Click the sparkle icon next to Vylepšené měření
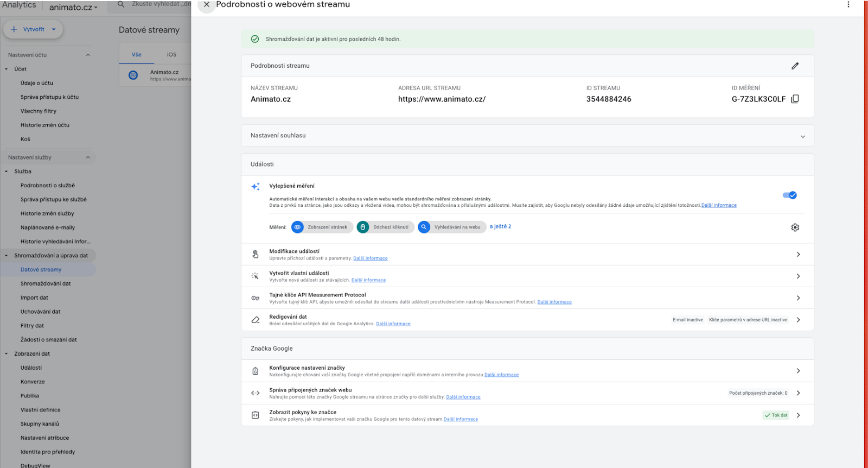 [x=256, y=186]
